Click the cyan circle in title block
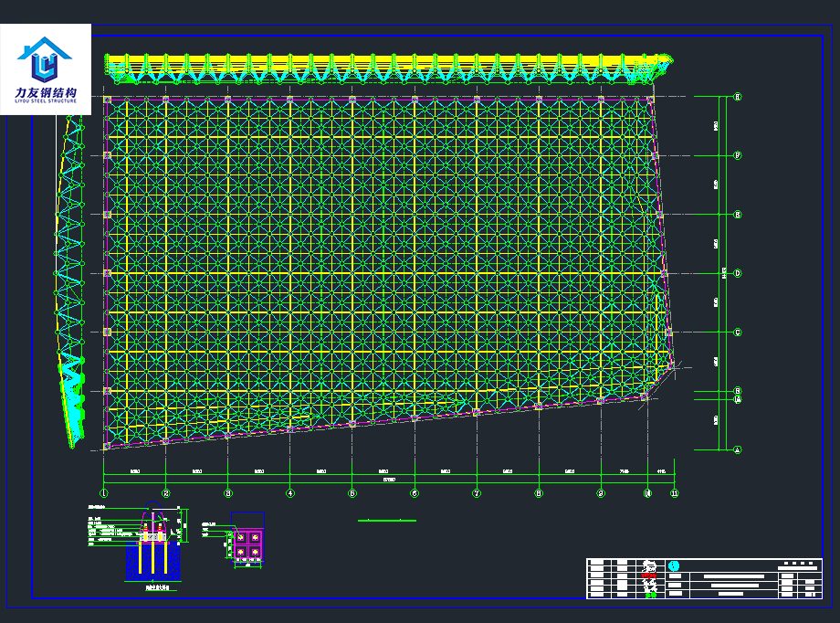840x623 pixels. point(675,565)
